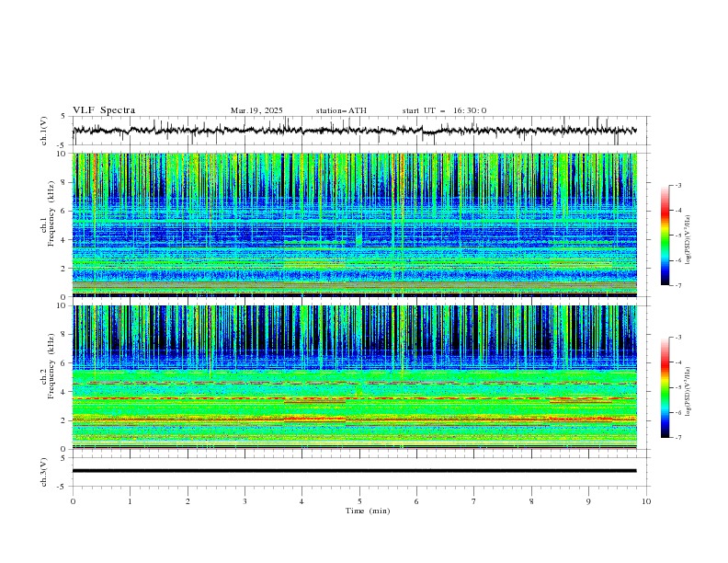This screenshot has width=728, height=563.
Task: Click the red 2 kHz band in ch.2 spectrogram
Action: point(354,419)
